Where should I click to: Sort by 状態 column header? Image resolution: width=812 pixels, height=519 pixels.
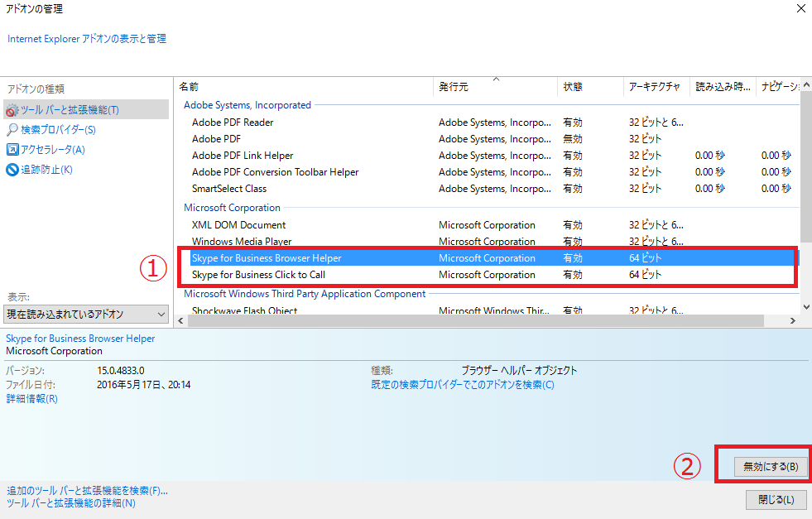(x=590, y=86)
